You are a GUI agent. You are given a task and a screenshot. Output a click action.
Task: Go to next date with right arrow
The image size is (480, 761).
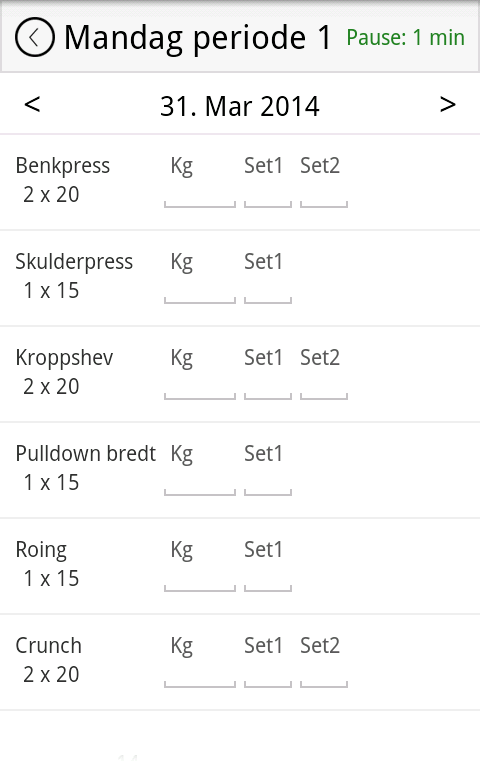[447, 104]
